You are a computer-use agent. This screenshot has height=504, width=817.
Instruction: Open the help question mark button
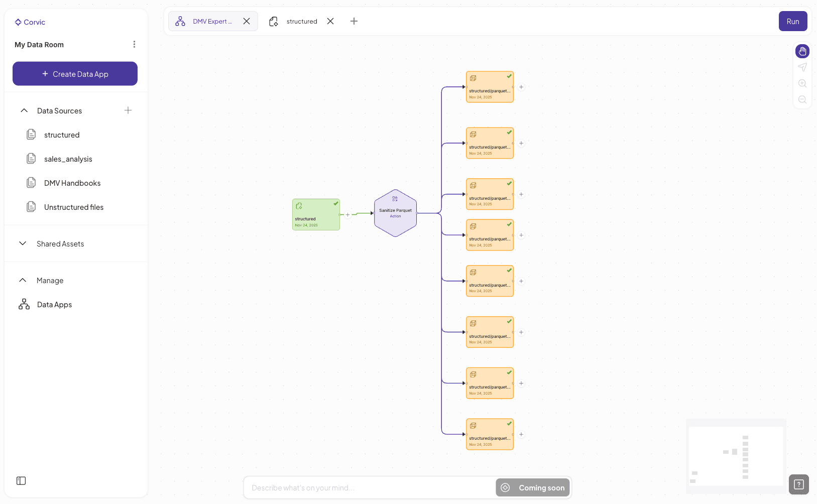click(x=798, y=484)
